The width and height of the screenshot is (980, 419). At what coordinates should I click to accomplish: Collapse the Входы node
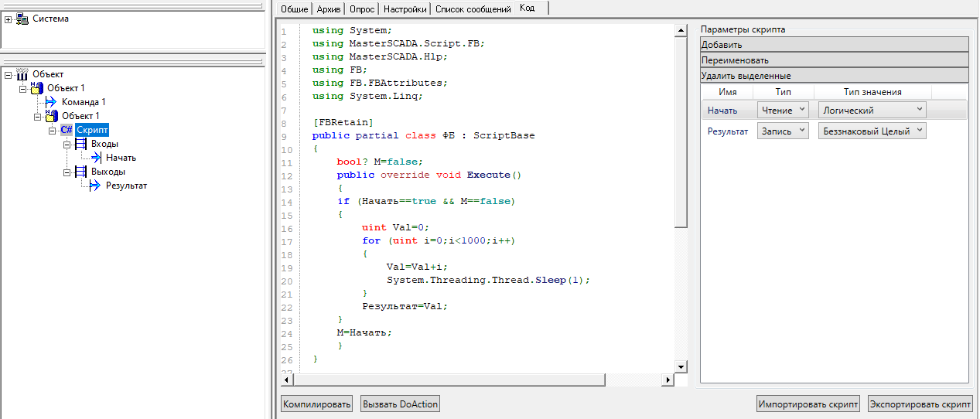[67, 145]
